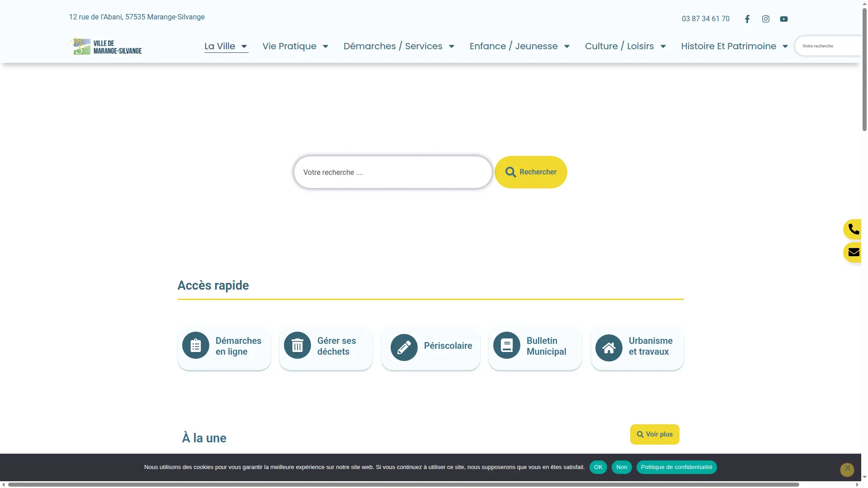The height and width of the screenshot is (488, 868).
Task: Open the La Ville menu
Action: (220, 46)
